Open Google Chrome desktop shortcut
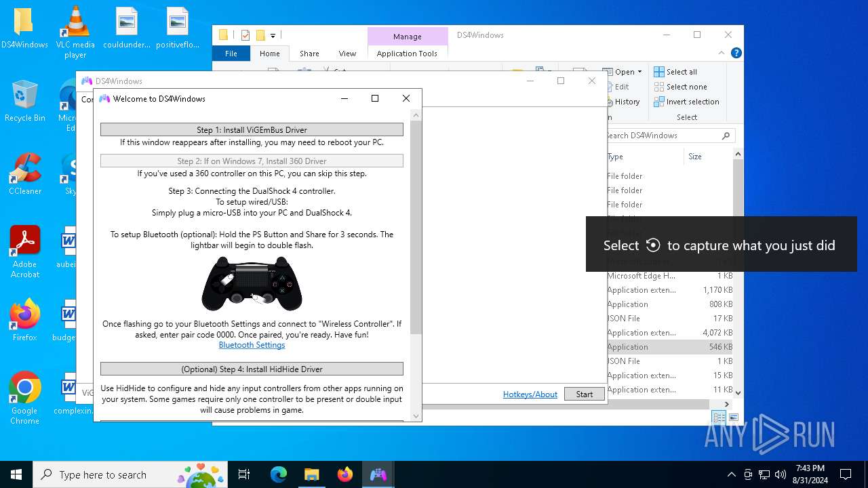Viewport: 868px width, 488px height. (24, 399)
